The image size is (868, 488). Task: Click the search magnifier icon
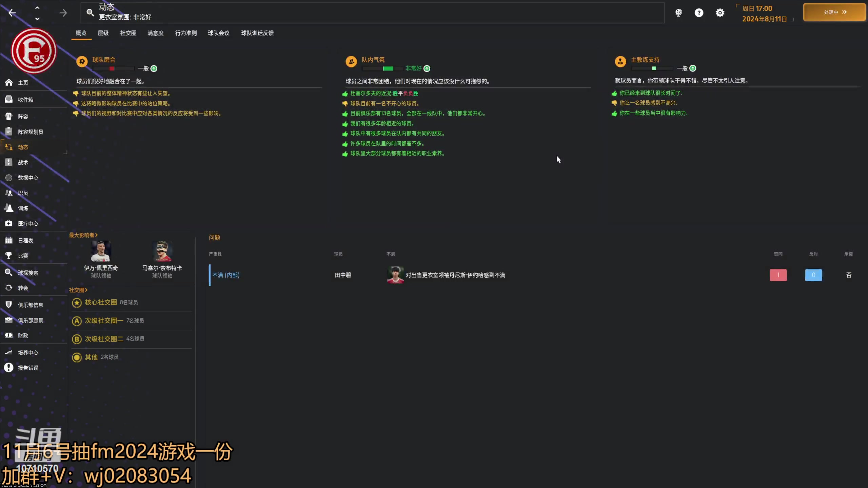point(90,13)
